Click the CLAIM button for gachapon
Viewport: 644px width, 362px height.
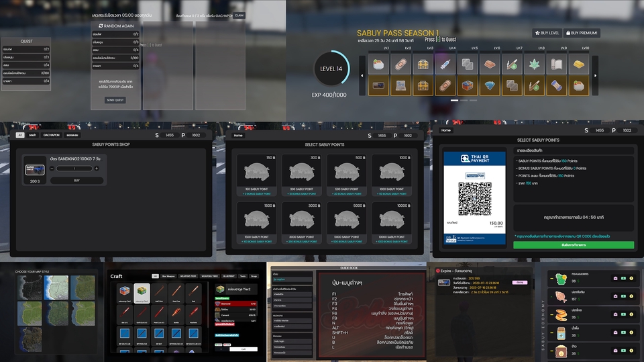239,15
